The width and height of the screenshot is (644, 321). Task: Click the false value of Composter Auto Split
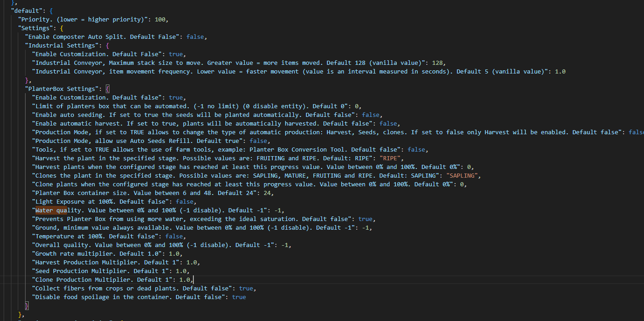tap(195, 37)
